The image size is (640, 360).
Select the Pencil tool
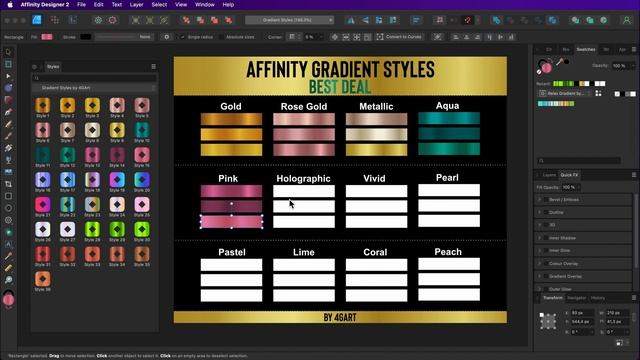8,124
